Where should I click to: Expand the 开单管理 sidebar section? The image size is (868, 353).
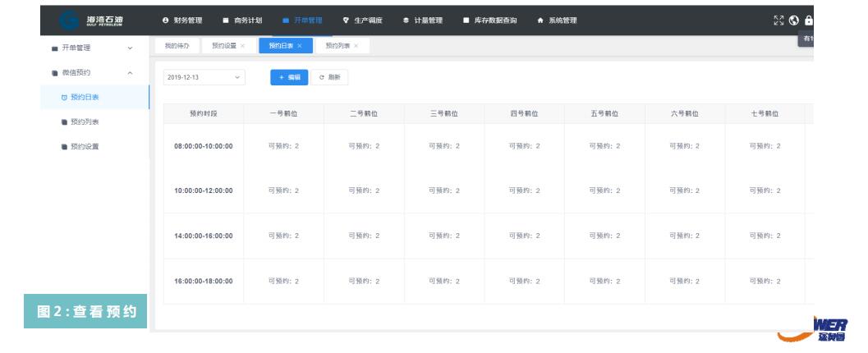pyautogui.click(x=92, y=48)
